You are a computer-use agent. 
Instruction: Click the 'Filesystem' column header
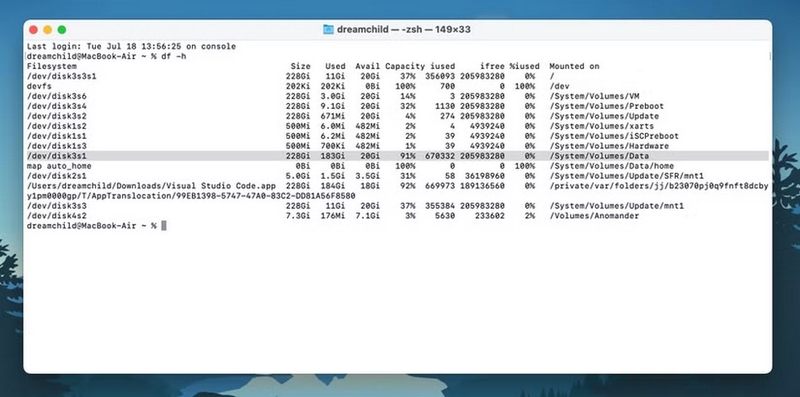(x=52, y=66)
